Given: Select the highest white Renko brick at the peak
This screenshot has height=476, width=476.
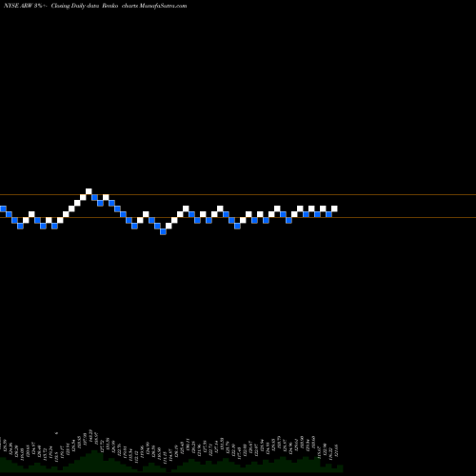Looking at the screenshot, I should (x=89, y=191).
